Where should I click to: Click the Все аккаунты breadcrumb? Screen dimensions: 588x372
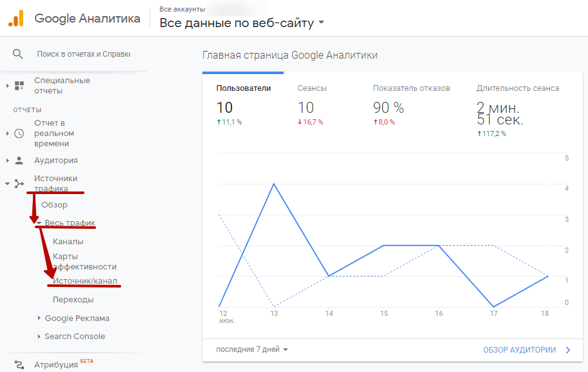(x=182, y=9)
